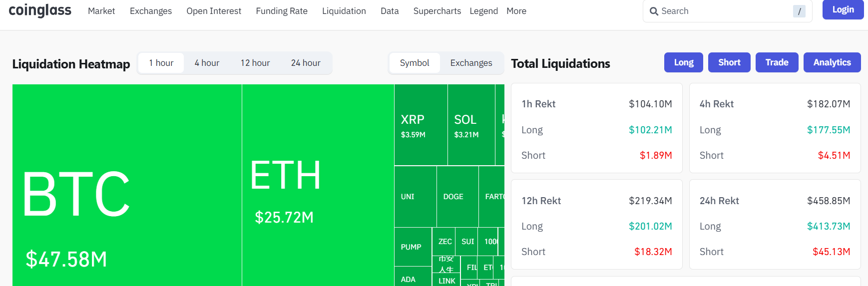Image resolution: width=868 pixels, height=286 pixels.
Task: Switch heatmap view to Exchanges
Action: [x=471, y=63]
